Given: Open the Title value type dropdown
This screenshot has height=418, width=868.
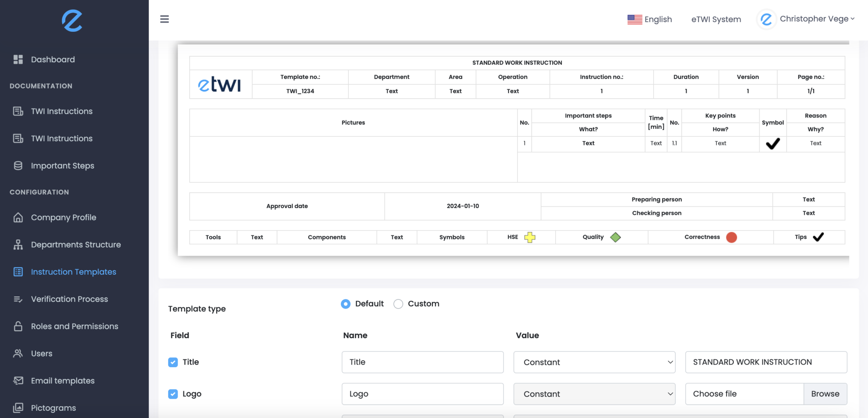Looking at the screenshot, I should point(594,362).
